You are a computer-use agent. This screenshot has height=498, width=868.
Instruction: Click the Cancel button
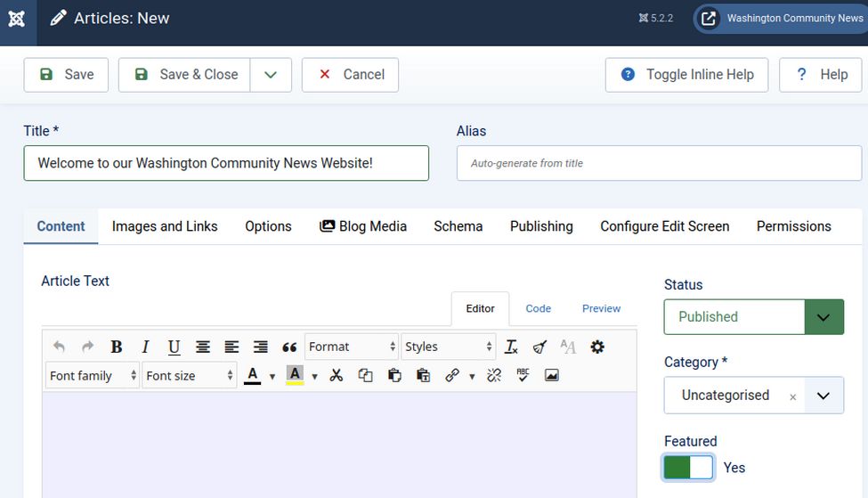click(350, 75)
